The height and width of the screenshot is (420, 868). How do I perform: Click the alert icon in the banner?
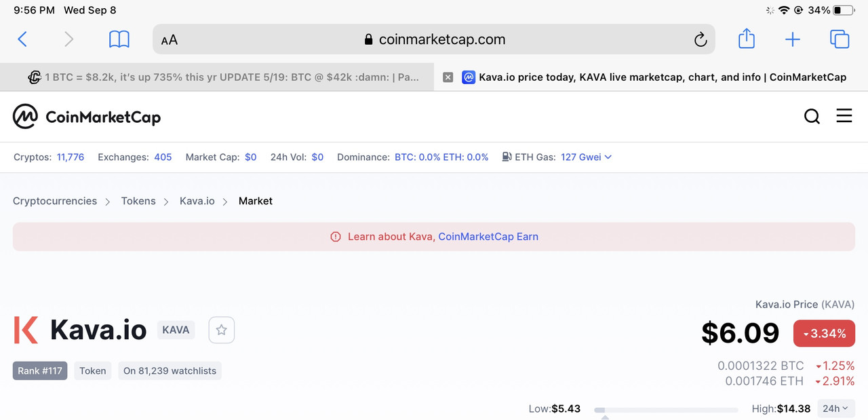click(x=335, y=237)
